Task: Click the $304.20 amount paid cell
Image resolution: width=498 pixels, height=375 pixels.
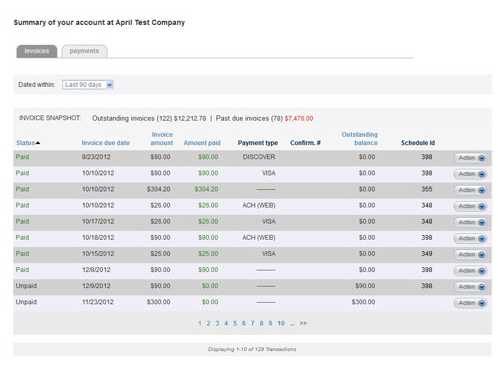Action: point(206,189)
